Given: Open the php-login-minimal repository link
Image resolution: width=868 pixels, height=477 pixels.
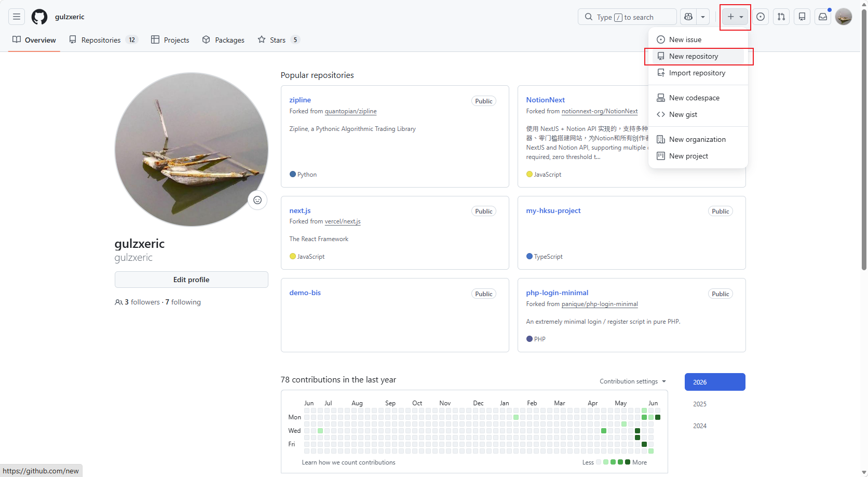Looking at the screenshot, I should tap(557, 293).
